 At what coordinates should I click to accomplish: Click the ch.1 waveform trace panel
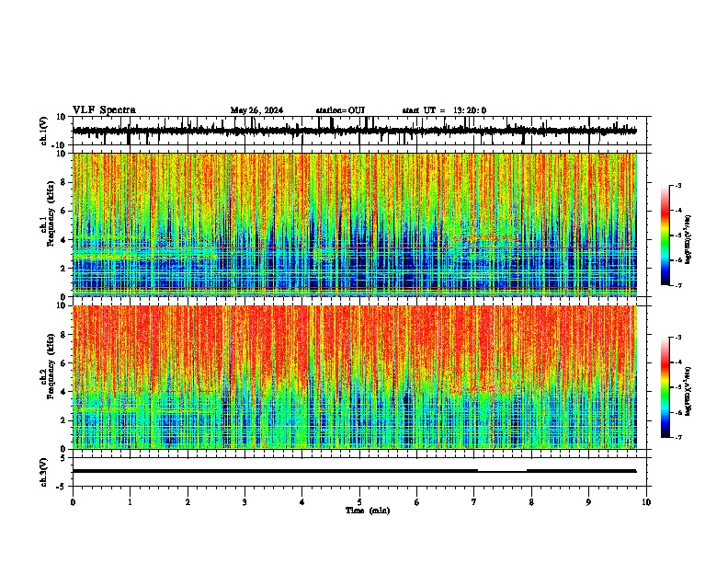(359, 131)
